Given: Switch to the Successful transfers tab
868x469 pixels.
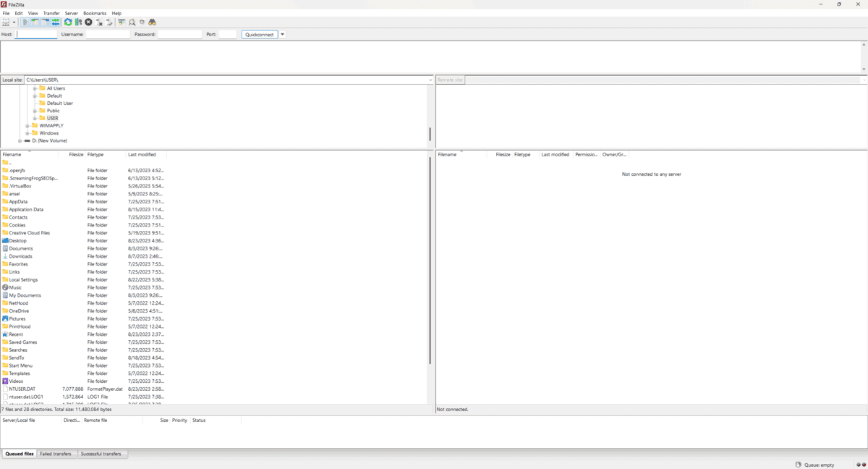Looking at the screenshot, I should pos(101,454).
